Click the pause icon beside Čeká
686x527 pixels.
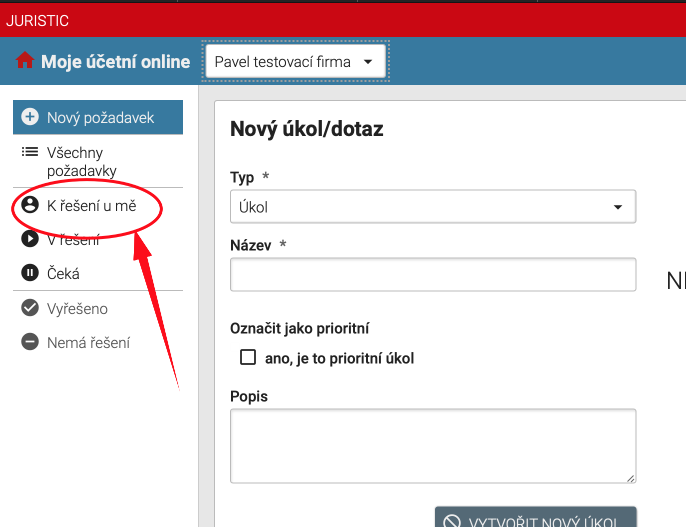click(x=30, y=273)
